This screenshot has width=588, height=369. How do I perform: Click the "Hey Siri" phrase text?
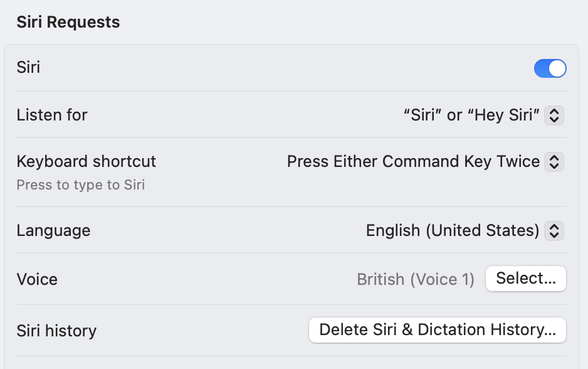click(x=503, y=115)
